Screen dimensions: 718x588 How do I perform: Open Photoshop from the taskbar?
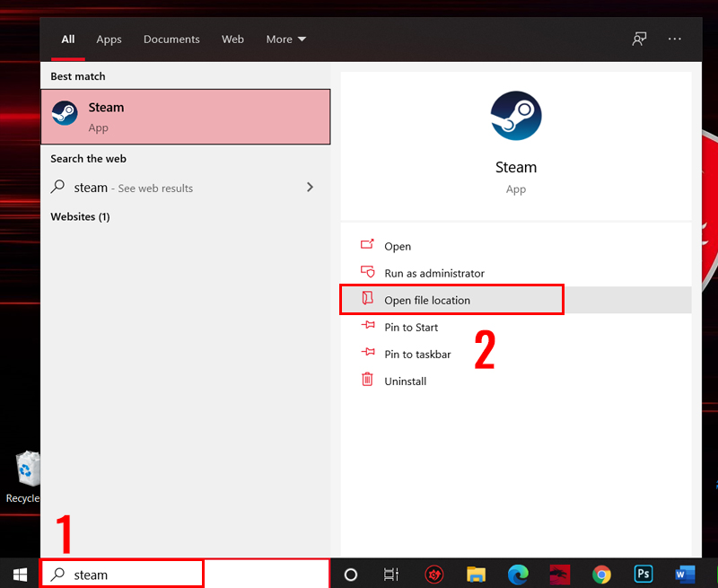click(x=643, y=575)
